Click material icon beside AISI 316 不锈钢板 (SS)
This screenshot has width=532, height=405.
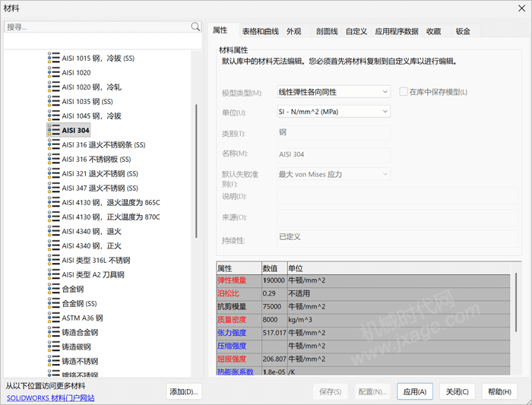pos(54,159)
